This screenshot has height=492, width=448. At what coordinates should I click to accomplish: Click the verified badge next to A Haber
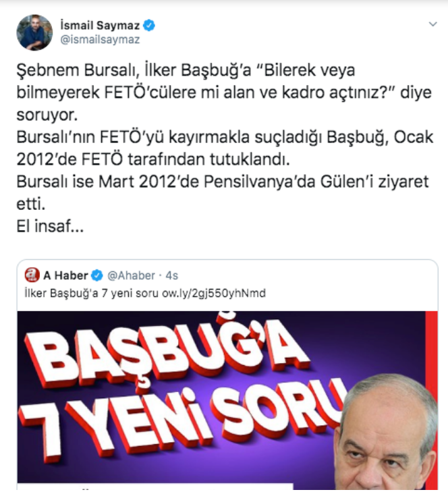(x=97, y=275)
